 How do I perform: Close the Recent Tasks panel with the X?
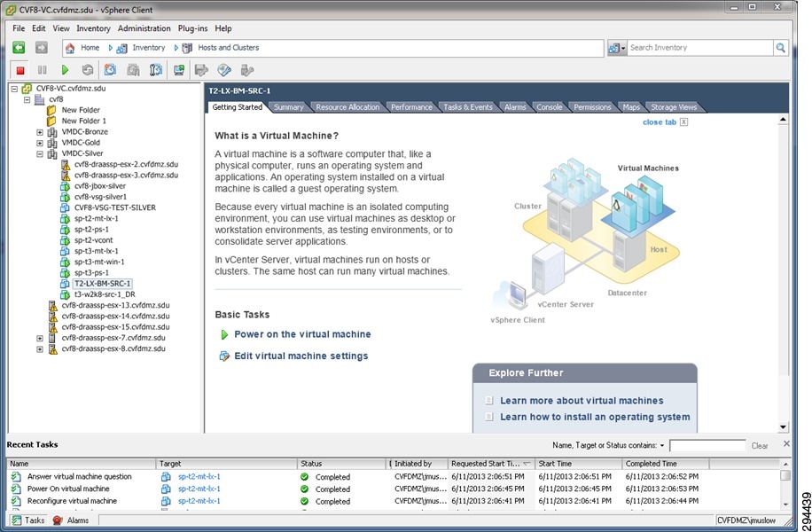click(x=786, y=444)
